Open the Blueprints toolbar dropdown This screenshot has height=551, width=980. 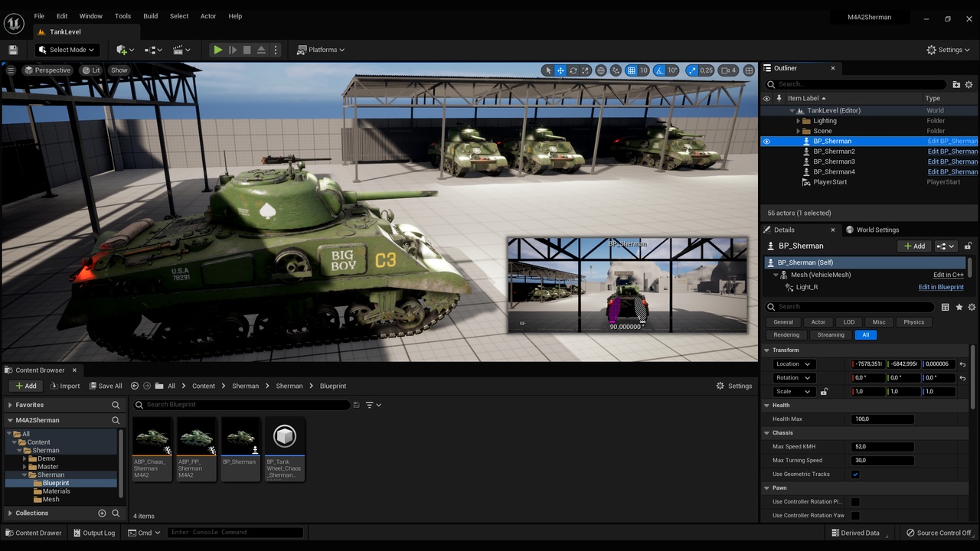click(153, 50)
